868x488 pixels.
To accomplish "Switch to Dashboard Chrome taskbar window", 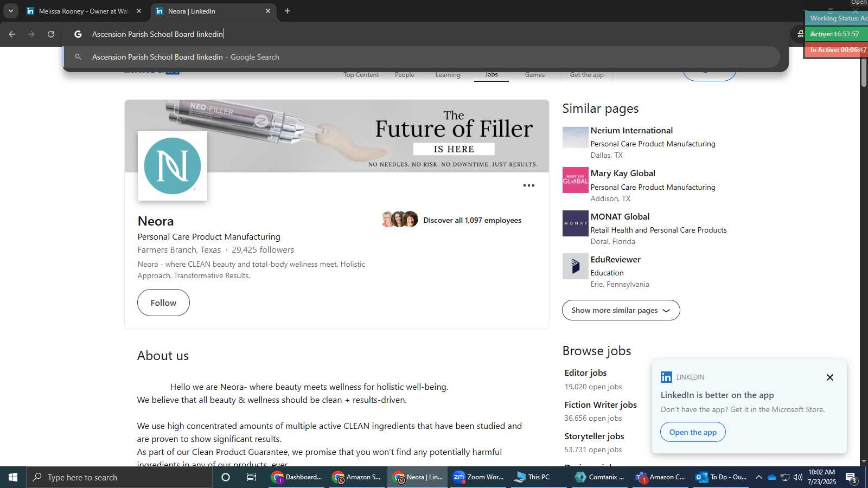I will [x=297, y=477].
